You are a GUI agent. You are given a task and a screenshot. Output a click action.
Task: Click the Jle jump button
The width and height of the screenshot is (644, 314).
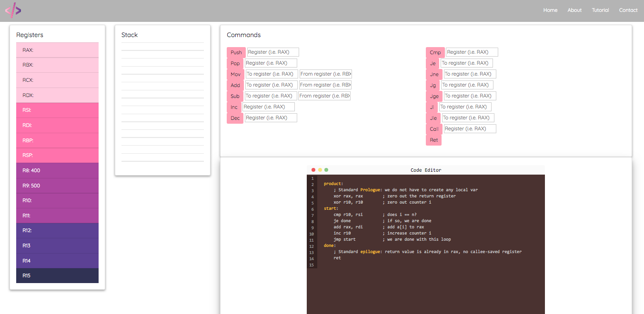(433, 118)
